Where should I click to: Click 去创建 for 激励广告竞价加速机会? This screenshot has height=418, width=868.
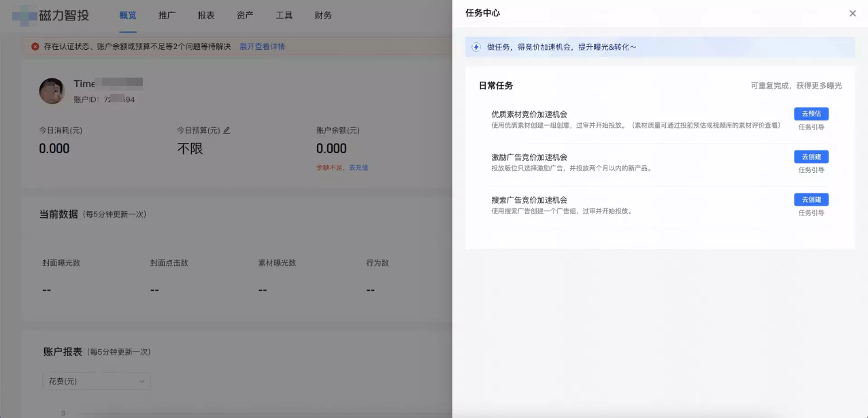tap(811, 157)
